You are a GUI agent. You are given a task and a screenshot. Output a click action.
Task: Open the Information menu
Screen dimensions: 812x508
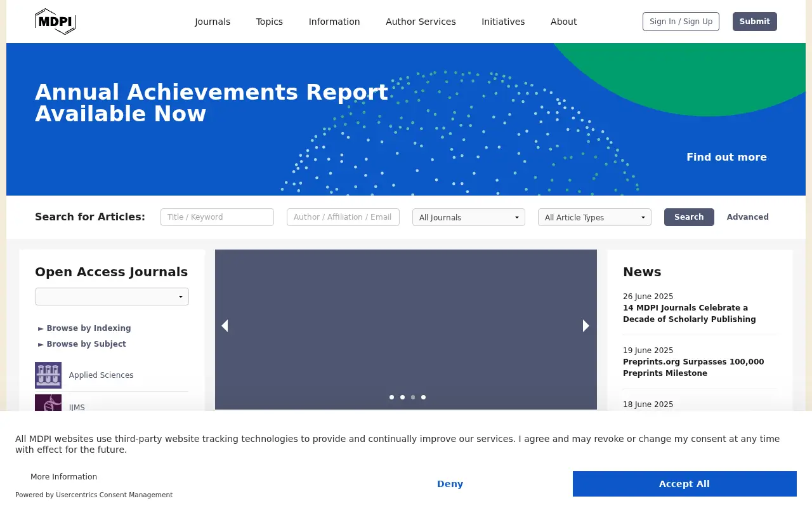coord(334,22)
